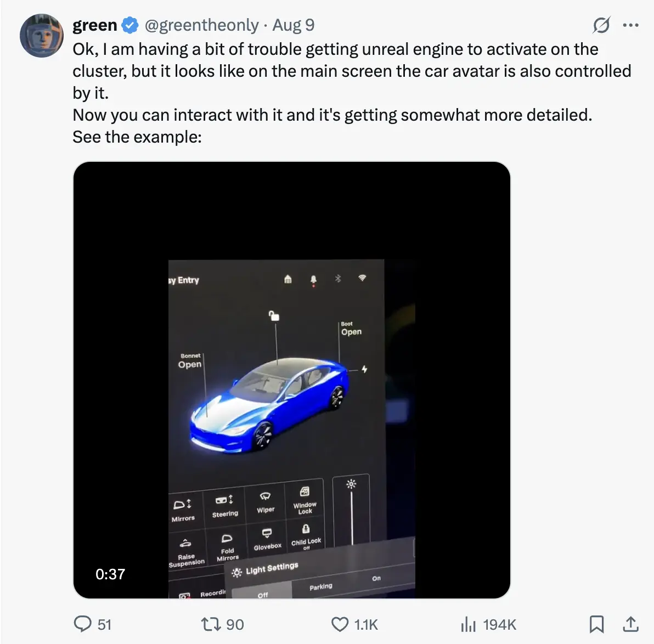Bookmark this tweet
This screenshot has height=644, width=654.
pyautogui.click(x=596, y=624)
